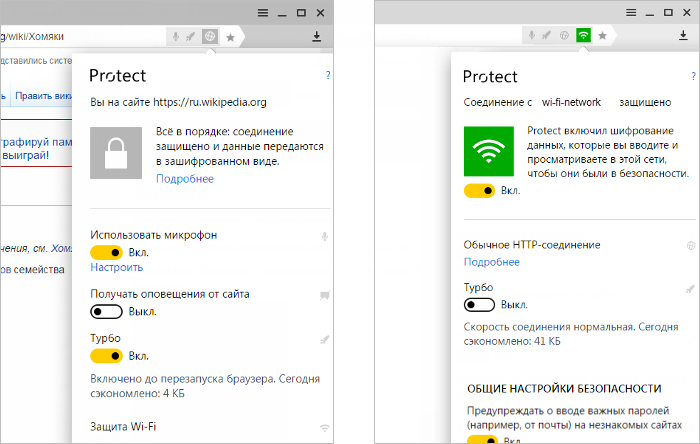Click star bookmark icon in right window
700x444 pixels.
tap(603, 36)
